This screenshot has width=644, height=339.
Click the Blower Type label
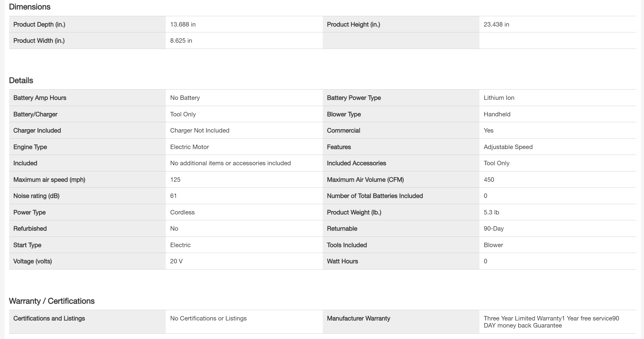[344, 114]
